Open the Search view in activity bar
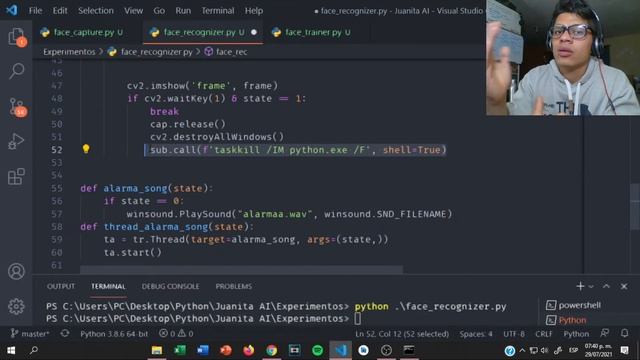The image size is (640, 360). [x=16, y=71]
